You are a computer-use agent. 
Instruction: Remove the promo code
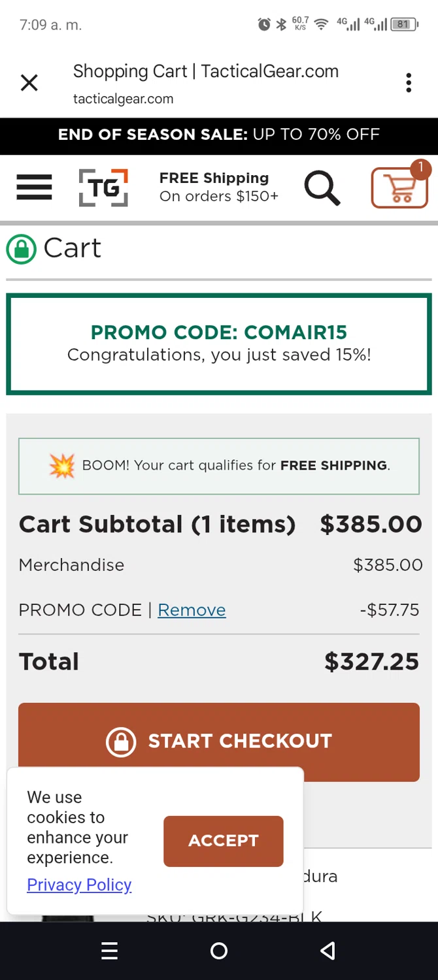click(x=192, y=610)
